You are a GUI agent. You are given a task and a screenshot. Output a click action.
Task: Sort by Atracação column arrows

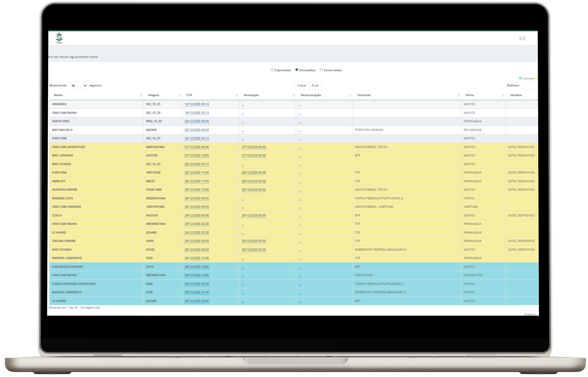tap(294, 95)
